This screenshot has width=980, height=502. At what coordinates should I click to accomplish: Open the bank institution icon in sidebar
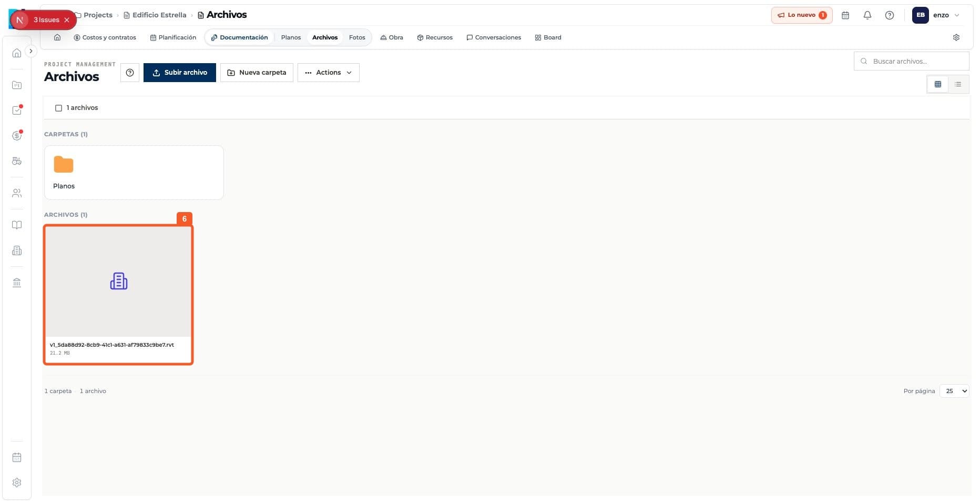17,283
